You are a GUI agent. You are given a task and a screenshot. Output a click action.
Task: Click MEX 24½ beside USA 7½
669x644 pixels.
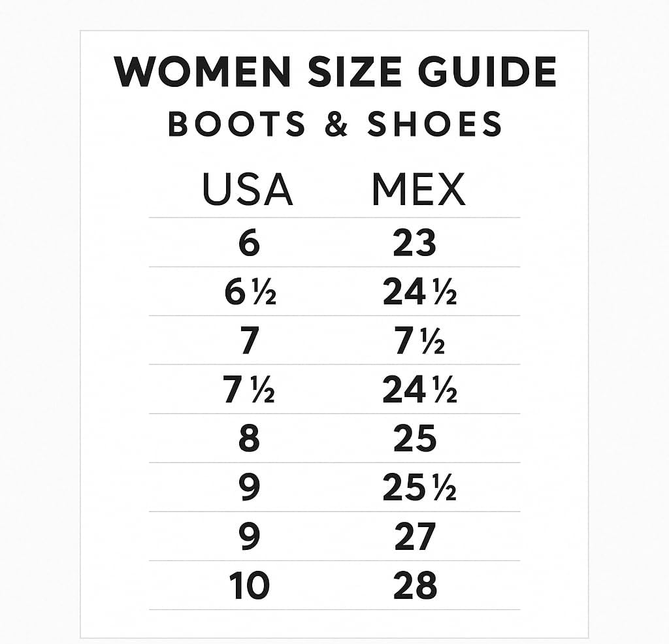pos(419,390)
